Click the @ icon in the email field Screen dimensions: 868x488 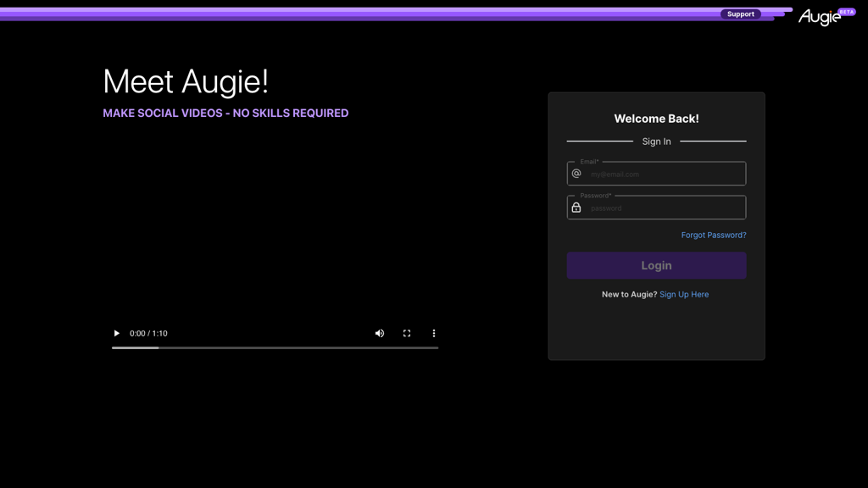[x=577, y=173]
